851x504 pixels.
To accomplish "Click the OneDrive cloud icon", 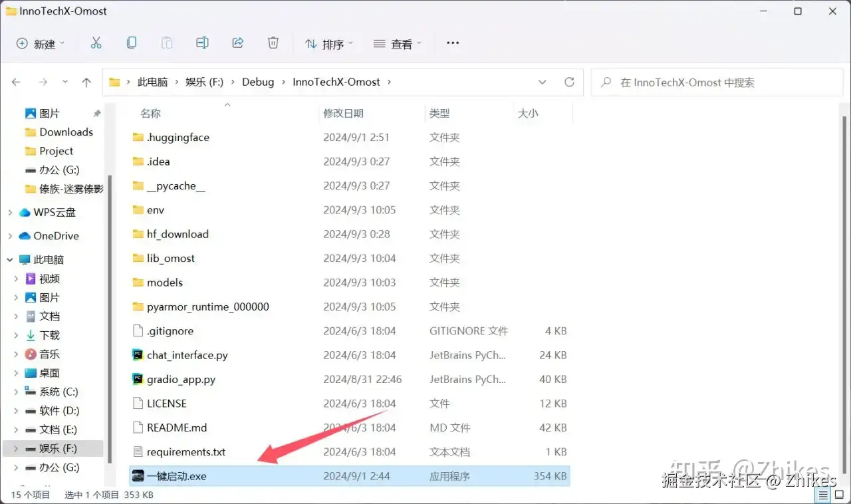I will pyautogui.click(x=25, y=236).
